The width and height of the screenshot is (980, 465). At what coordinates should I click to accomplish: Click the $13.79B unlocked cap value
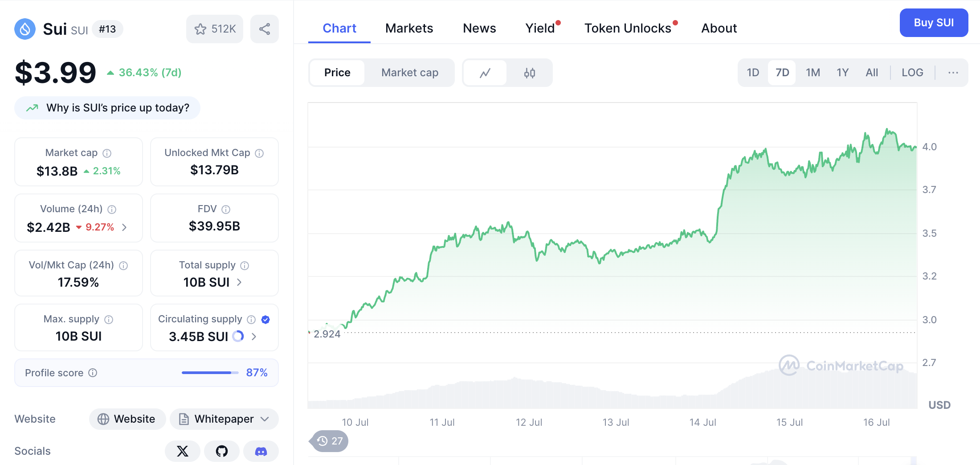(x=214, y=170)
